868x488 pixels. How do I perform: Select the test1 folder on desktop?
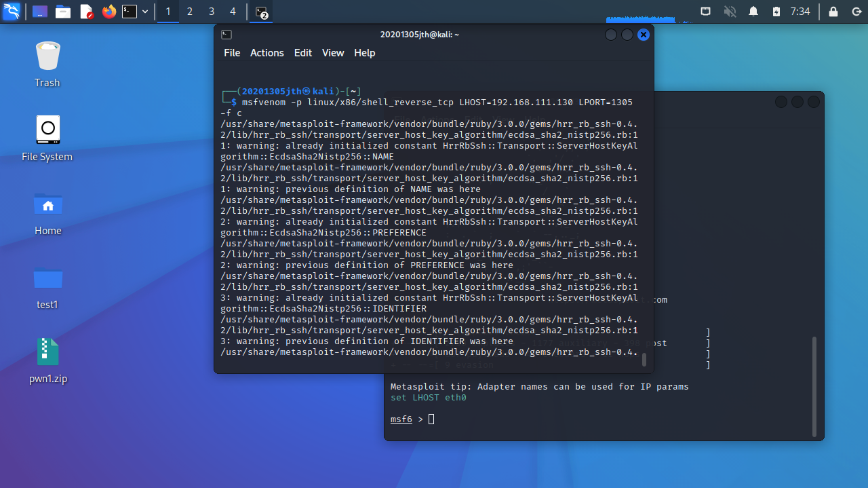tap(47, 286)
